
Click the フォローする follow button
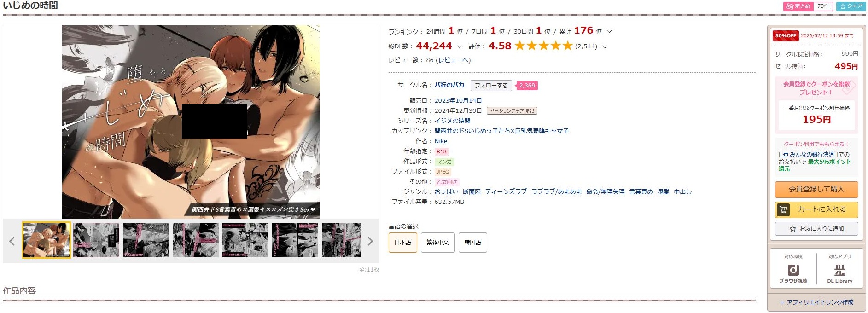[x=491, y=86]
